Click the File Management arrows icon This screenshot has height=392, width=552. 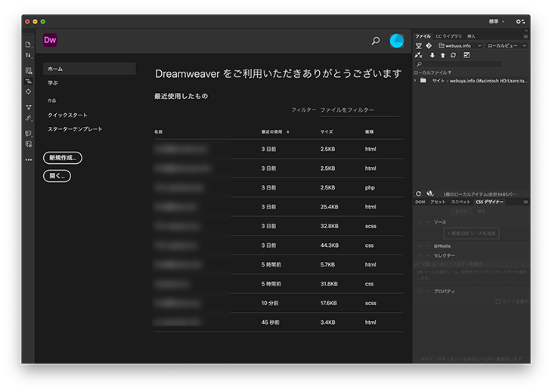point(28,56)
